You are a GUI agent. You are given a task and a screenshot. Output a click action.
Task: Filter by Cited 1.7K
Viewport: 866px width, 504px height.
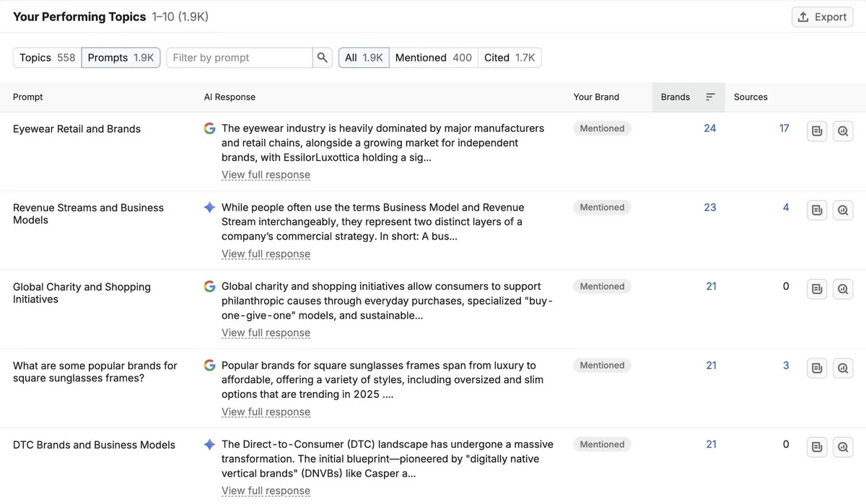[509, 58]
